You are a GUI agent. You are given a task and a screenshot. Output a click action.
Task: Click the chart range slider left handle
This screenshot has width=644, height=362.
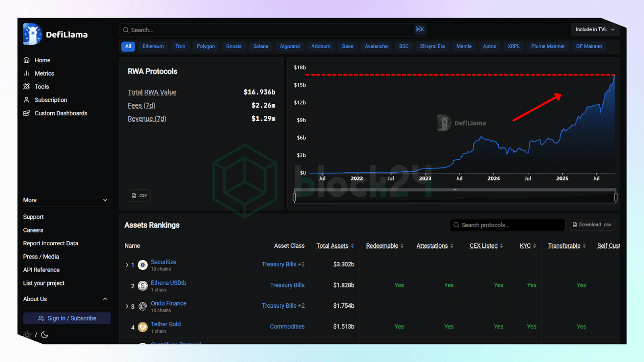pos(294,197)
